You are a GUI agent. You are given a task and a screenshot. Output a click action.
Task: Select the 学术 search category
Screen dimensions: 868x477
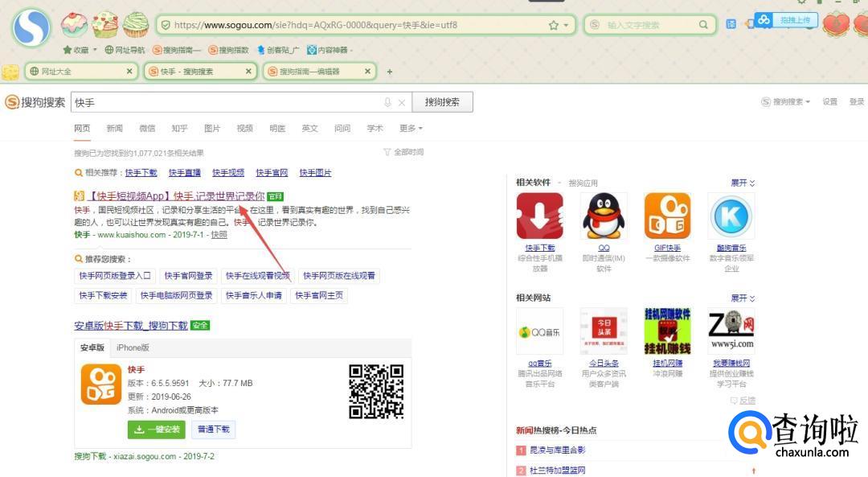pos(375,128)
